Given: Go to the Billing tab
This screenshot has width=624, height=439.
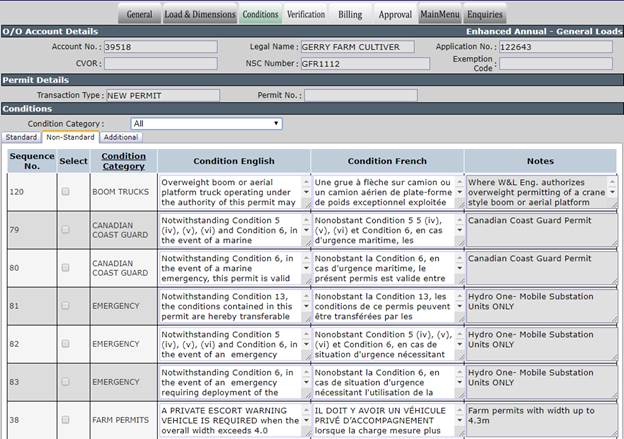Looking at the screenshot, I should [350, 14].
